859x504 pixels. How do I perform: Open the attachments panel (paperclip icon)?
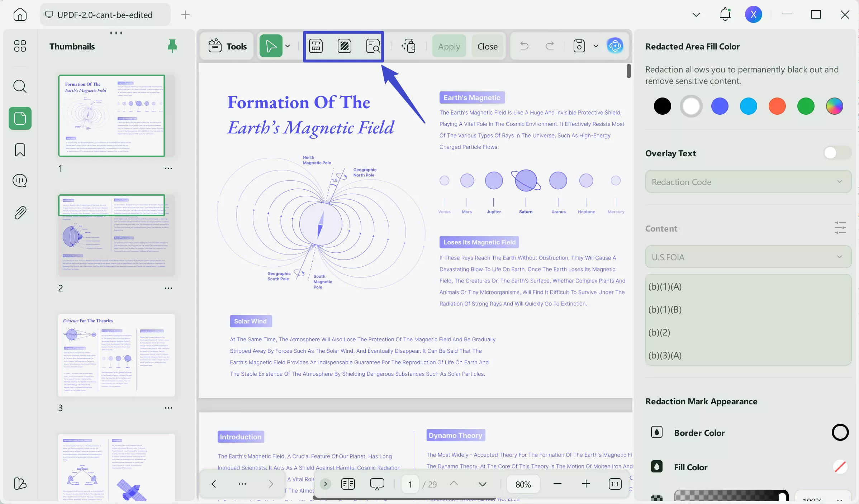[x=20, y=213]
